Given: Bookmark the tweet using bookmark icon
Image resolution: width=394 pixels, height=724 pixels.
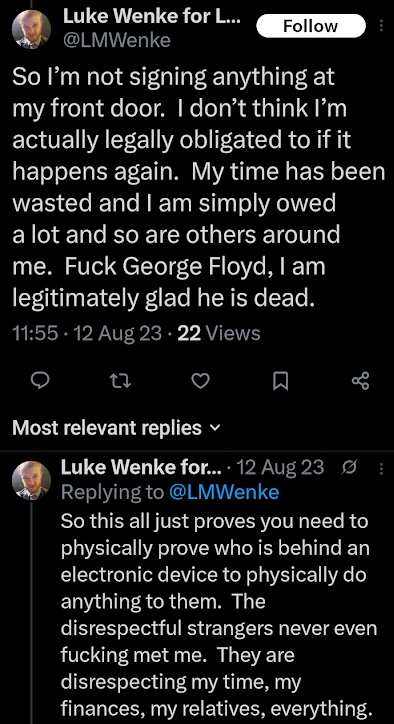Looking at the screenshot, I should pos(280,381).
